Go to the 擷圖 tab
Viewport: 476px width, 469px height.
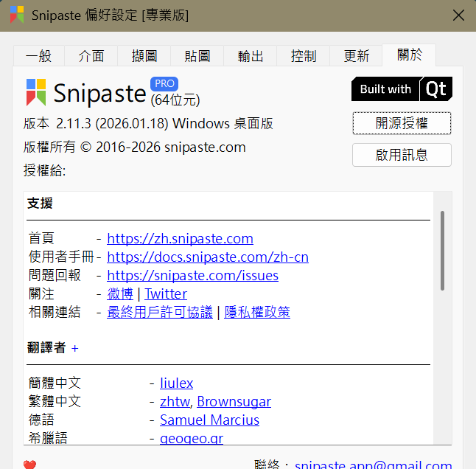click(x=144, y=56)
